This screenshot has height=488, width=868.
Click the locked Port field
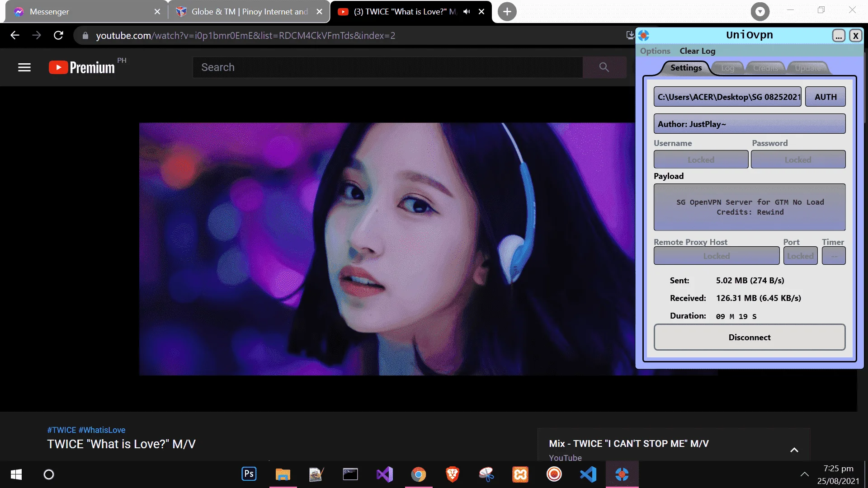pos(800,256)
